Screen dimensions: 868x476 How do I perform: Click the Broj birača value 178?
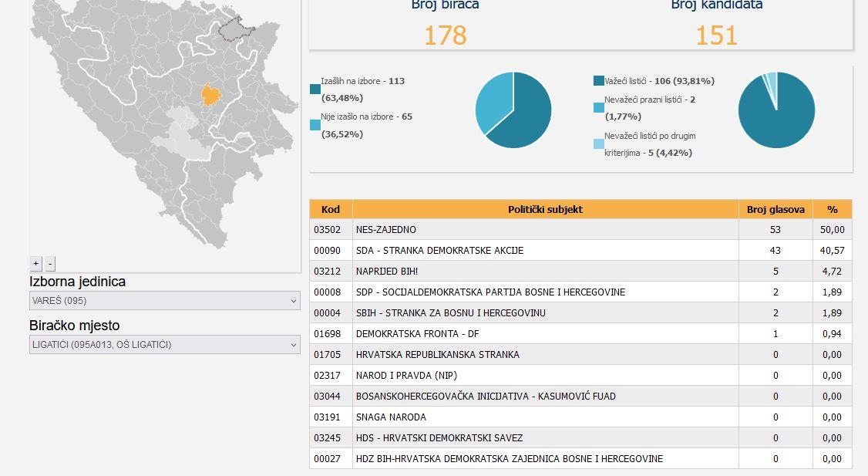[446, 35]
